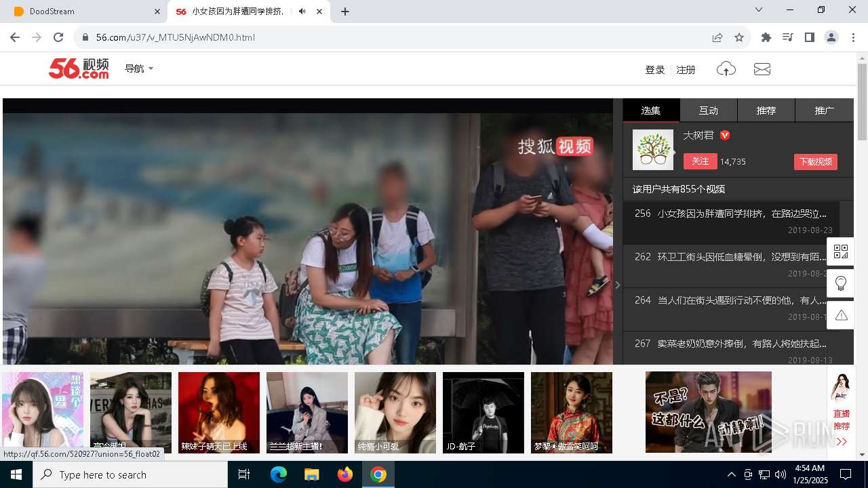Play episode 256 小女孩因为胖遭同学排挤
Viewport: 868px width, 488px height.
[731, 222]
